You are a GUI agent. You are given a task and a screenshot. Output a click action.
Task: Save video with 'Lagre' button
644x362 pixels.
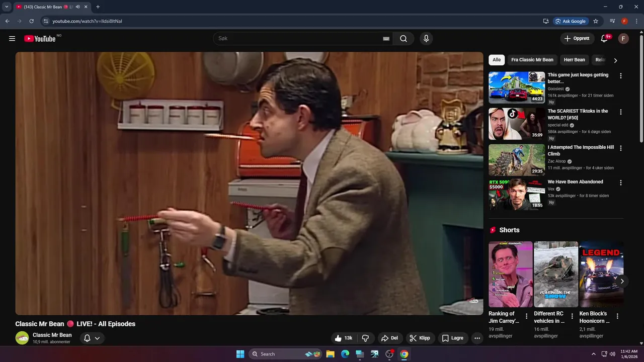click(x=453, y=338)
